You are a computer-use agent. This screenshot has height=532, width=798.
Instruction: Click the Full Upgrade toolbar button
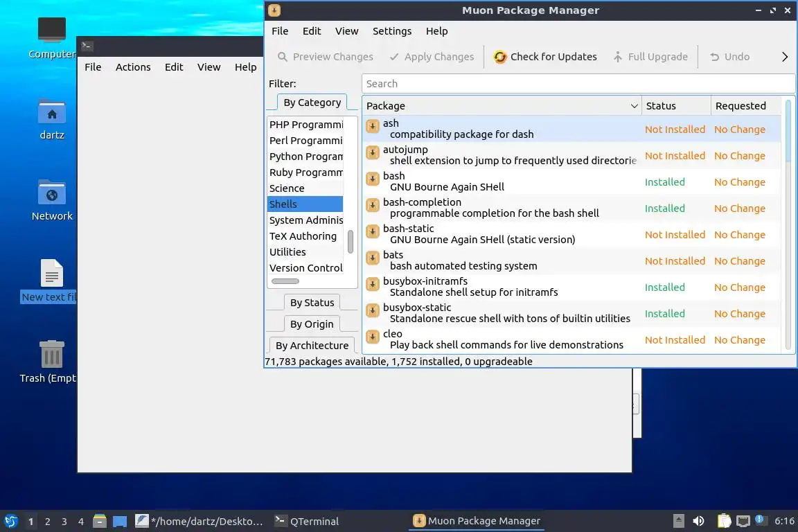click(x=650, y=57)
